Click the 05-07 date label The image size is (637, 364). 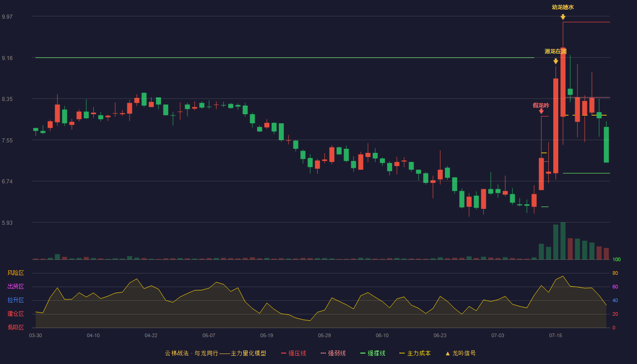(209, 335)
